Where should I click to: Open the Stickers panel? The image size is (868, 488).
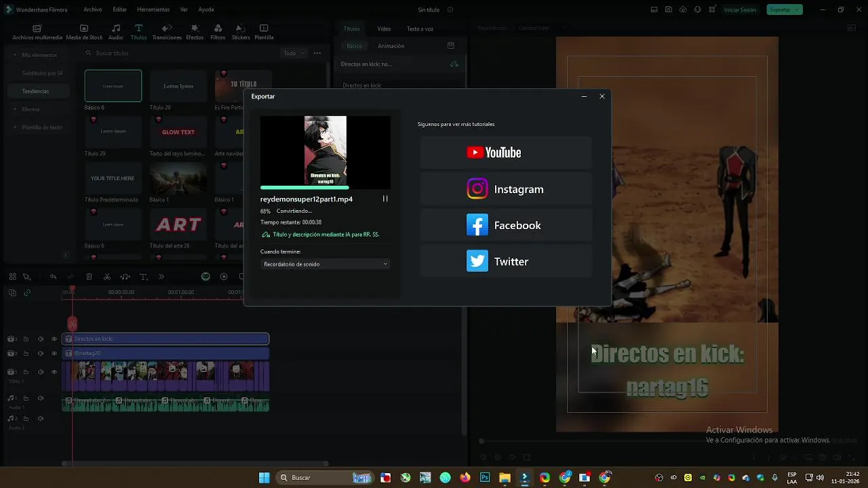241,33
